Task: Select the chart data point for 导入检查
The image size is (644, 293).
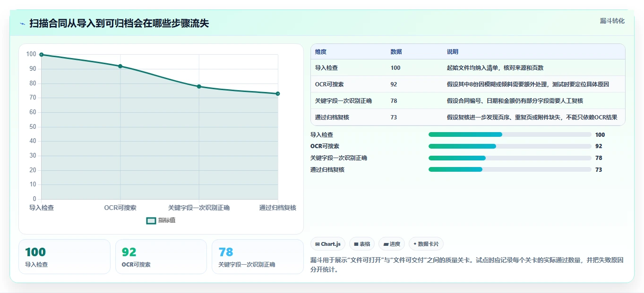Action: click(x=42, y=55)
